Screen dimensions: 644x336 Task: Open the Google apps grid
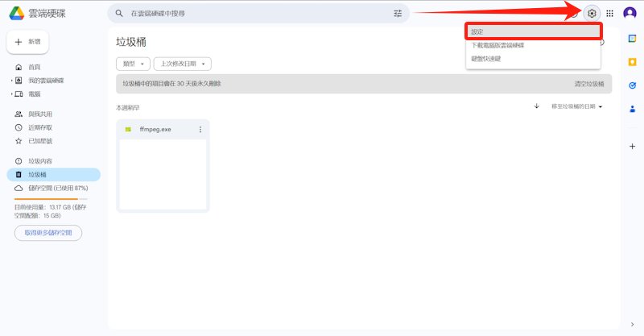click(610, 14)
